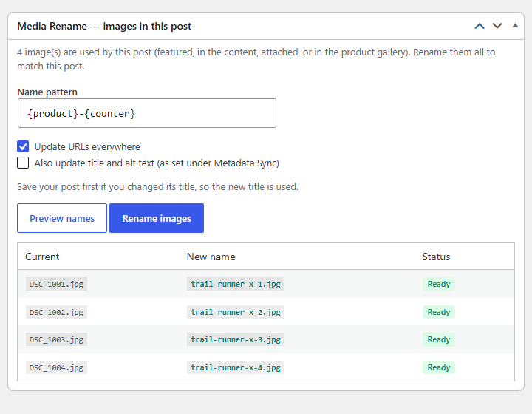Viewport: 532px width, 414px height.
Task: Click the Preview names button
Action: (62, 218)
